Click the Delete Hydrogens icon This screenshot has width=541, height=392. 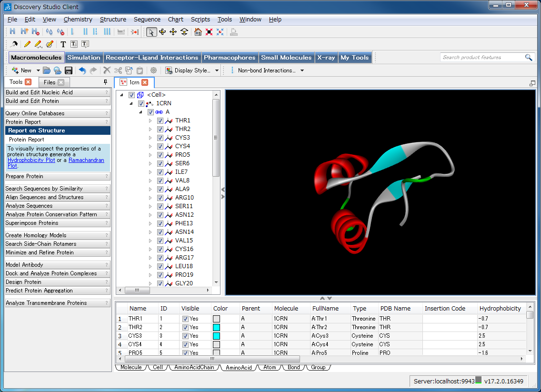35,32
